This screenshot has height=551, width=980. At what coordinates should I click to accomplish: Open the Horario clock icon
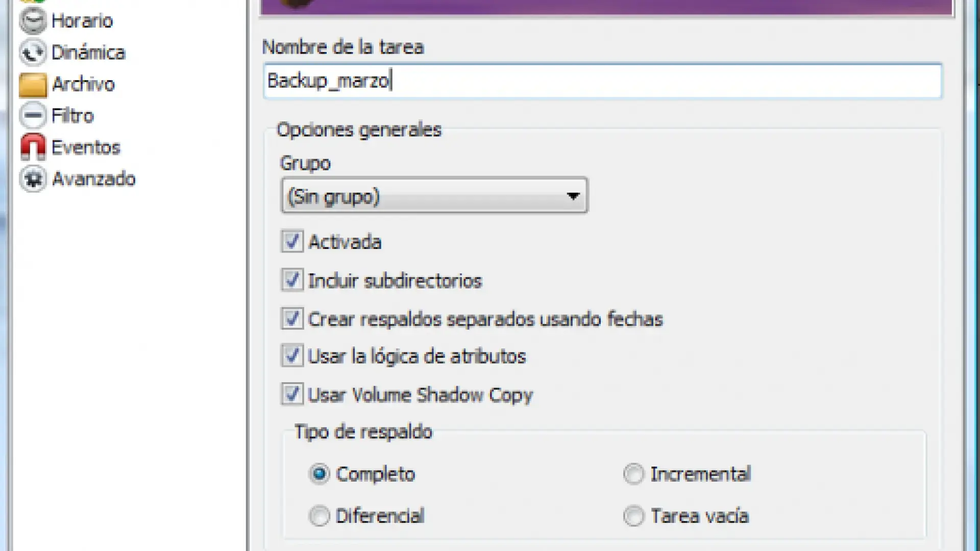click(x=33, y=21)
